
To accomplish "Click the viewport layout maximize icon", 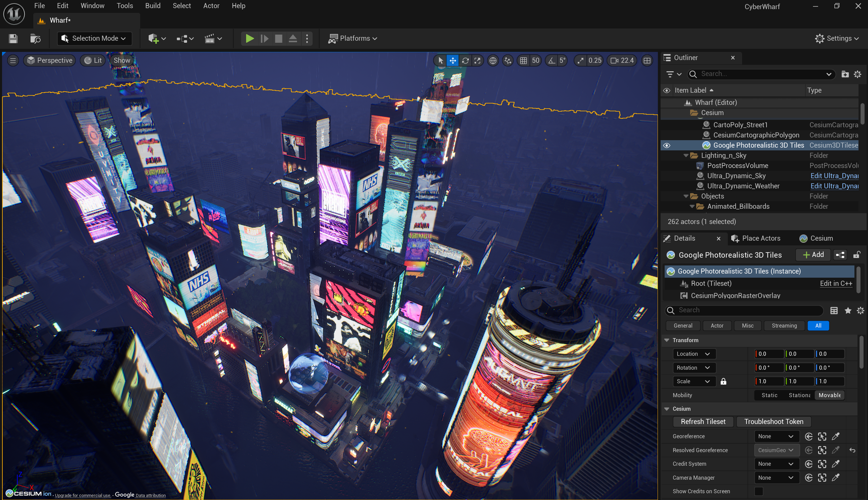I will coord(647,60).
